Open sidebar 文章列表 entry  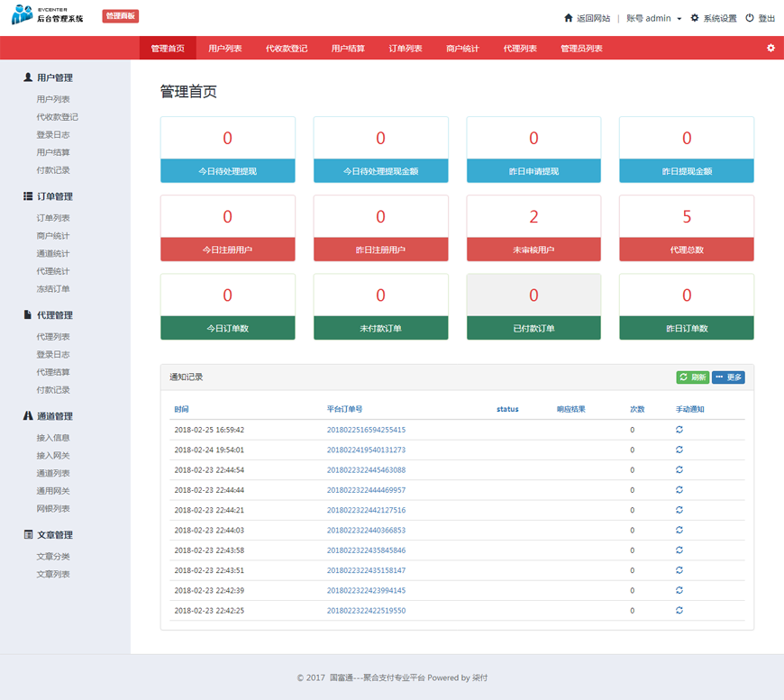53,574
